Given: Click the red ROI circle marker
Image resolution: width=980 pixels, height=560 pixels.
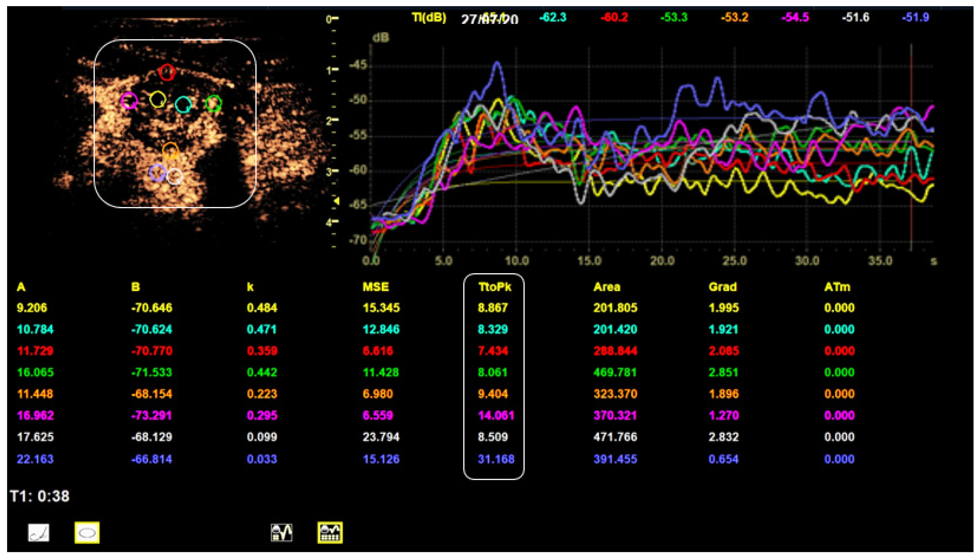Looking at the screenshot, I should click(x=167, y=72).
